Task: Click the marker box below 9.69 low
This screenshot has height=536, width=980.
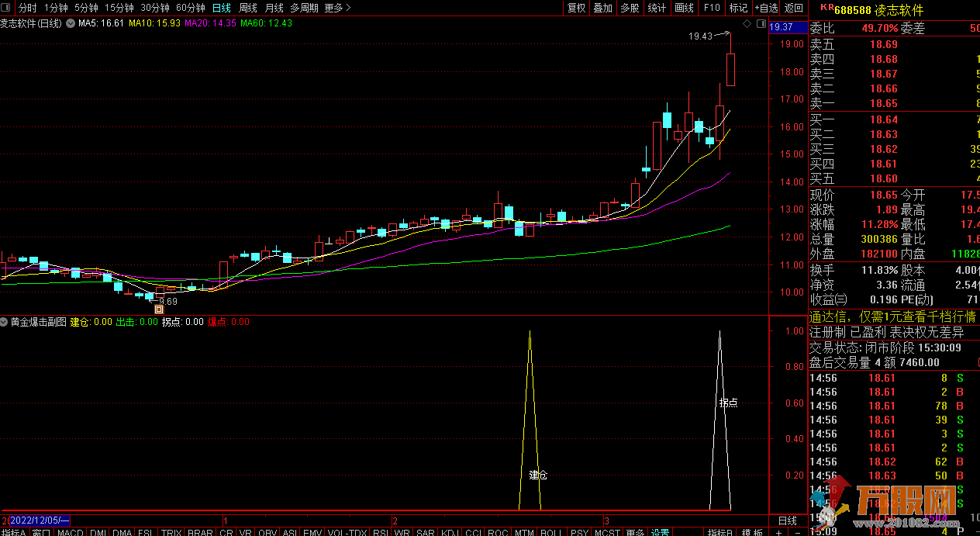Action: [x=159, y=309]
